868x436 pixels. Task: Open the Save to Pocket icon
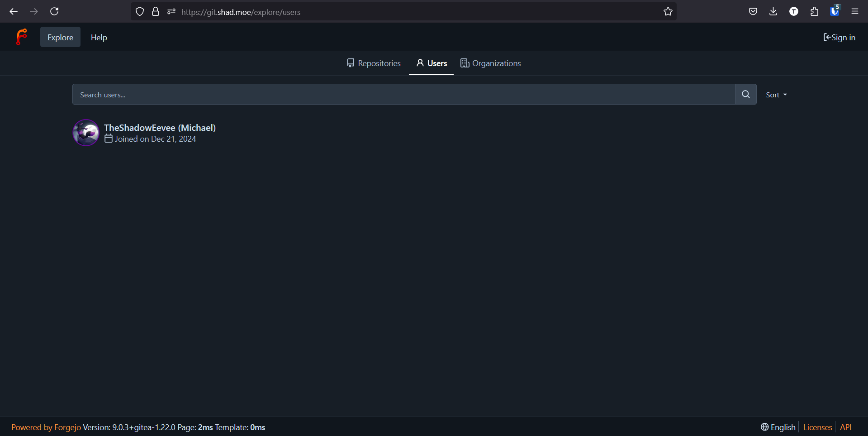[753, 12]
